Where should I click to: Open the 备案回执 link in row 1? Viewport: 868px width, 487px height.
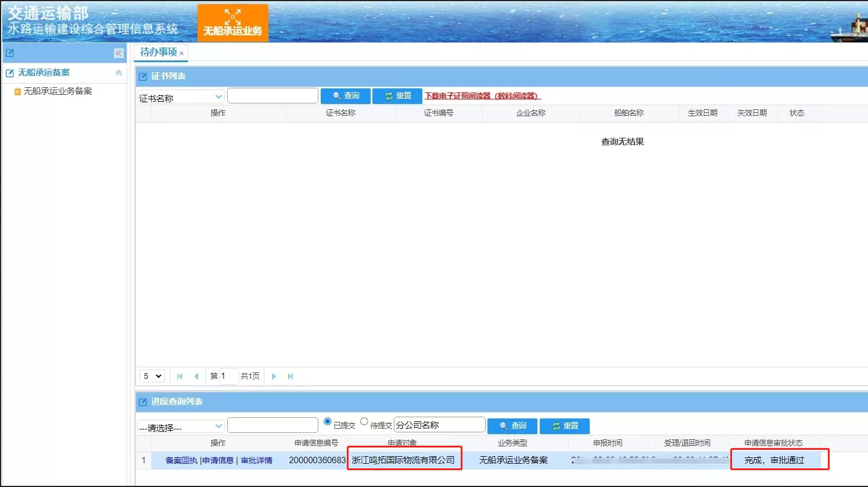point(181,460)
